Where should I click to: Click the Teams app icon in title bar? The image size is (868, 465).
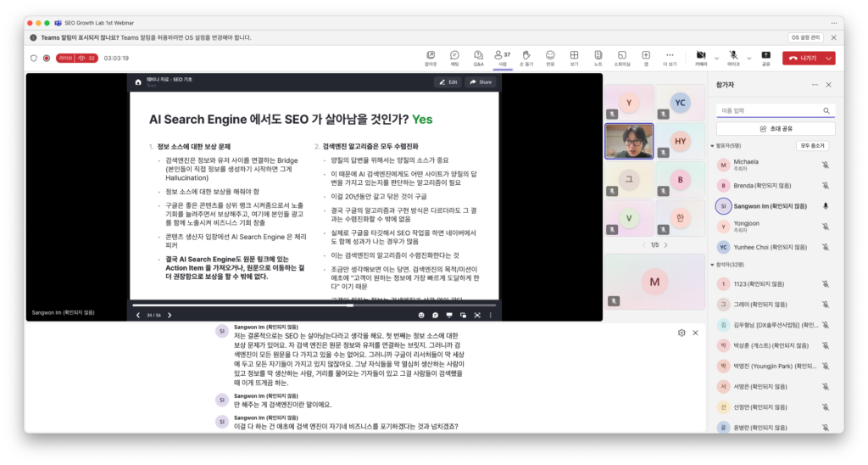58,23
